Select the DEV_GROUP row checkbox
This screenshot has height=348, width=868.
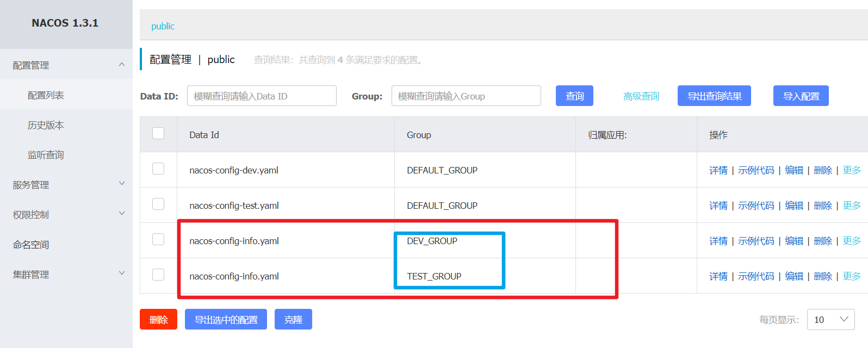click(x=158, y=239)
